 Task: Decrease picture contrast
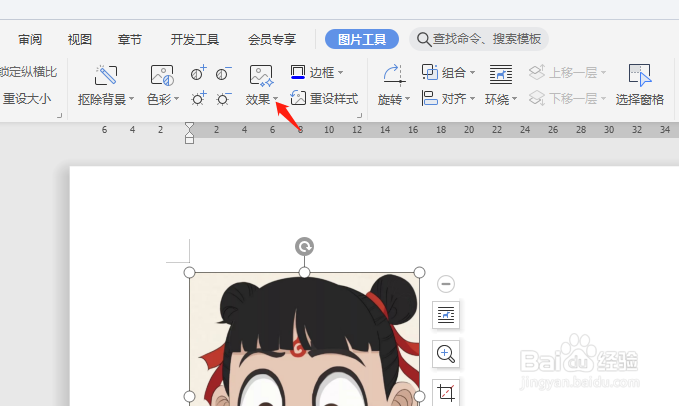[x=223, y=73]
